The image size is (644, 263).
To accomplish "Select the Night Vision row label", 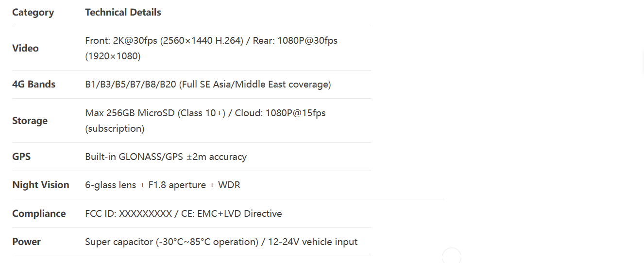I will pyautogui.click(x=41, y=185).
